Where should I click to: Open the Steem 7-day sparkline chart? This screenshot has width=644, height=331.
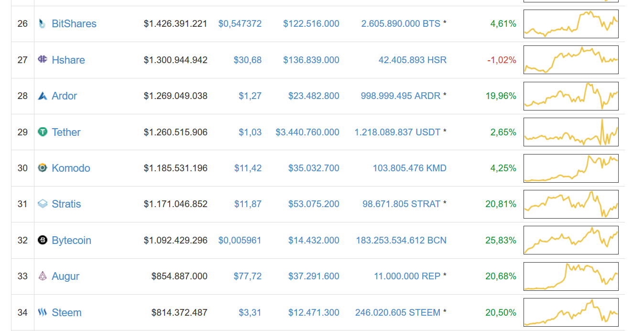pos(571,312)
